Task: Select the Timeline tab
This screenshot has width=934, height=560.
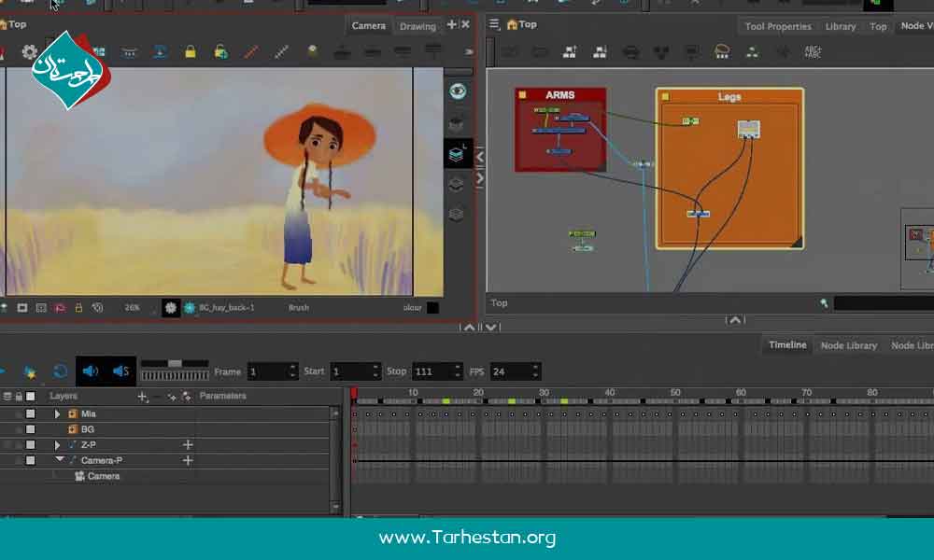Action: tap(787, 345)
